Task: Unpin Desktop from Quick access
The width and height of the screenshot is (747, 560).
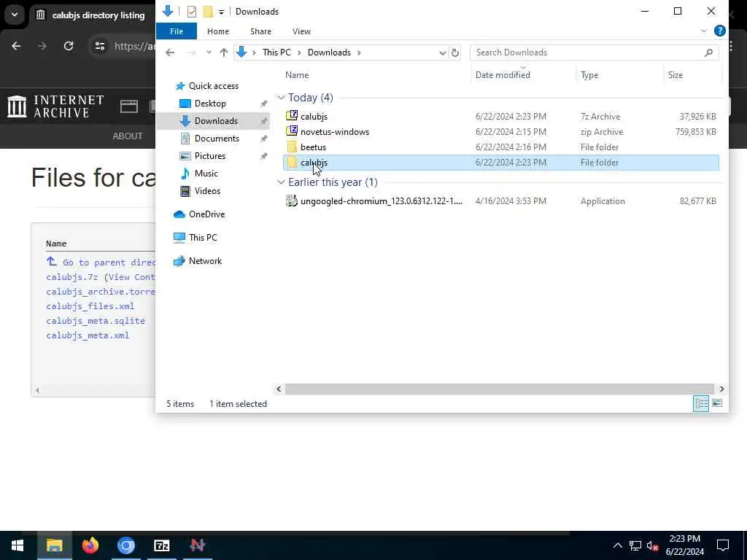Action: tap(263, 104)
